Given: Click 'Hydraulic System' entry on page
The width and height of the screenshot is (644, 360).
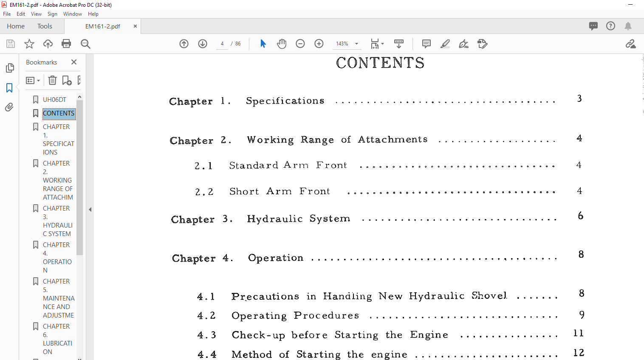Looking at the screenshot, I should coord(299,219).
